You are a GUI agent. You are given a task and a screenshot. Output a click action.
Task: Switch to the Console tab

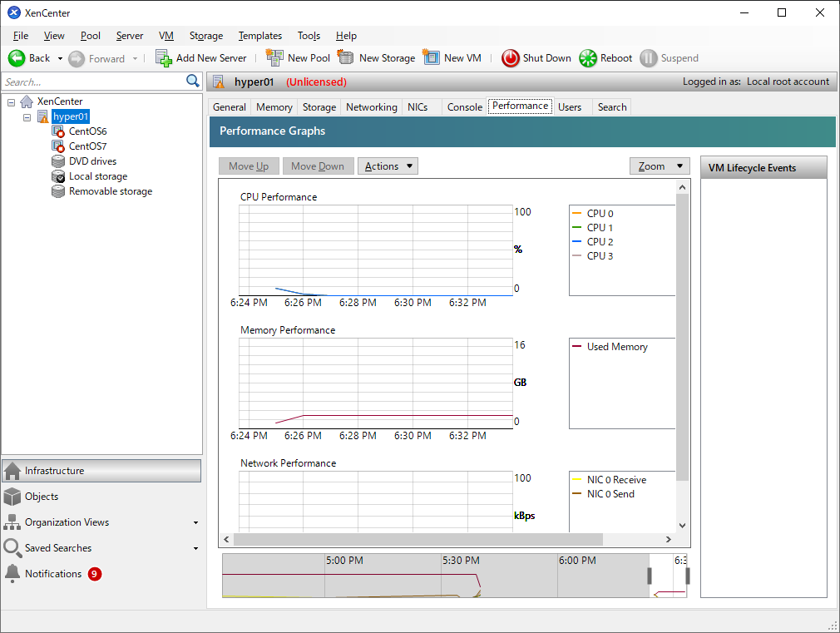pyautogui.click(x=465, y=107)
